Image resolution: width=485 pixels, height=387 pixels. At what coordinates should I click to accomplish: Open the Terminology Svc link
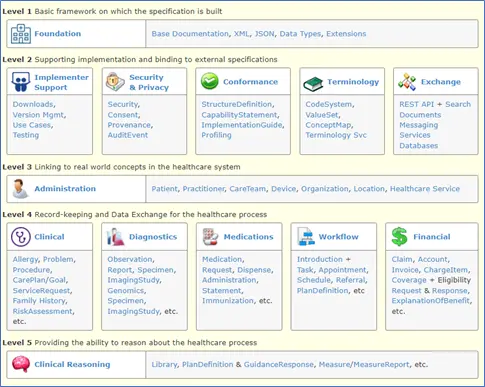336,135
